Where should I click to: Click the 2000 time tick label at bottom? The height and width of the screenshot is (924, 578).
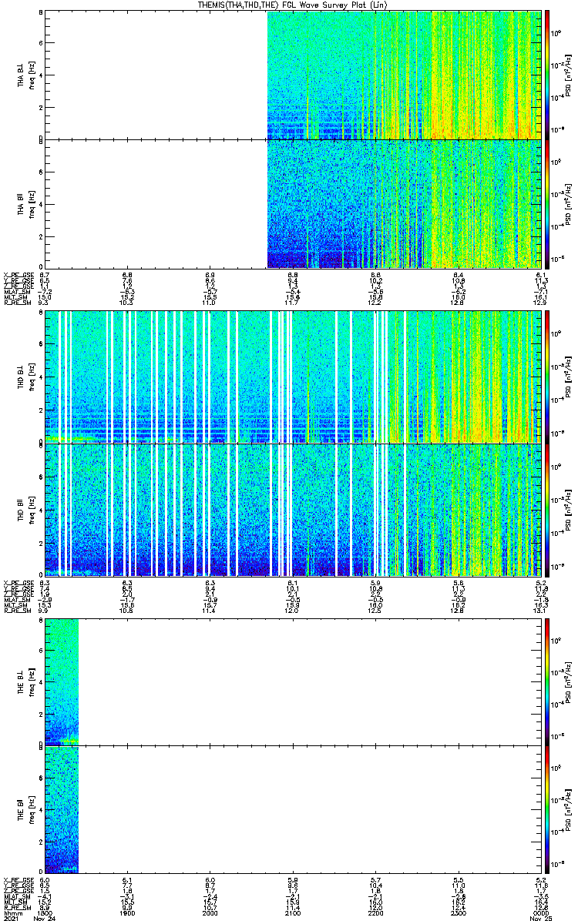210,912
